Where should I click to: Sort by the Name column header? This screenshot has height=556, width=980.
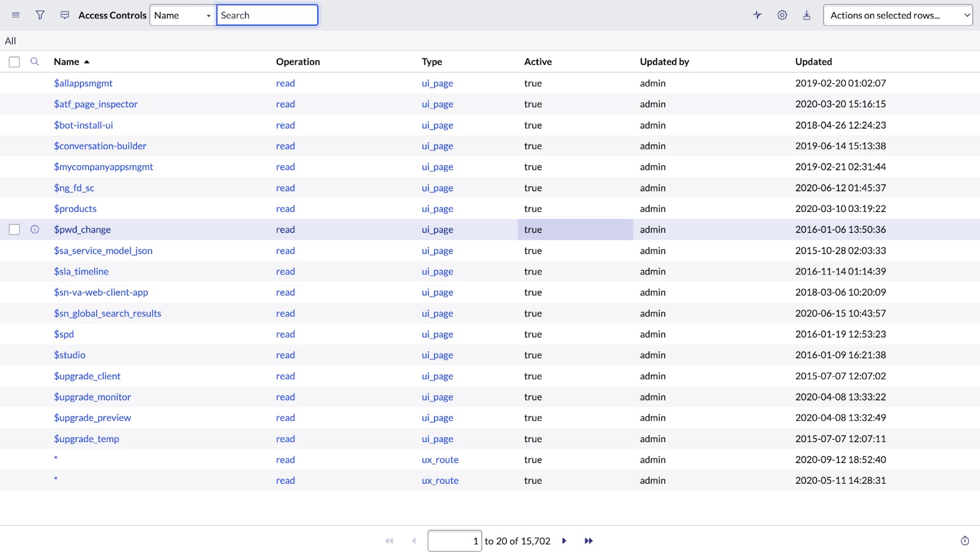[x=66, y=62]
